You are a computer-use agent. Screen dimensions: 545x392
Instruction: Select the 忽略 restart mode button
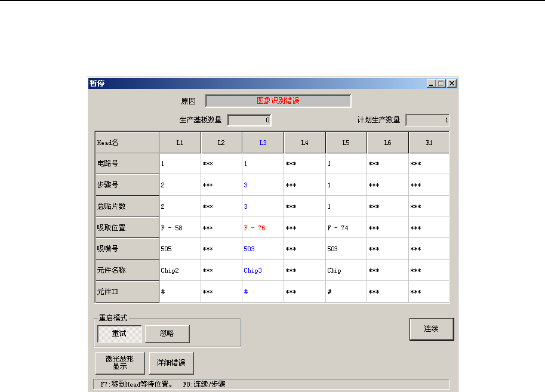click(167, 334)
